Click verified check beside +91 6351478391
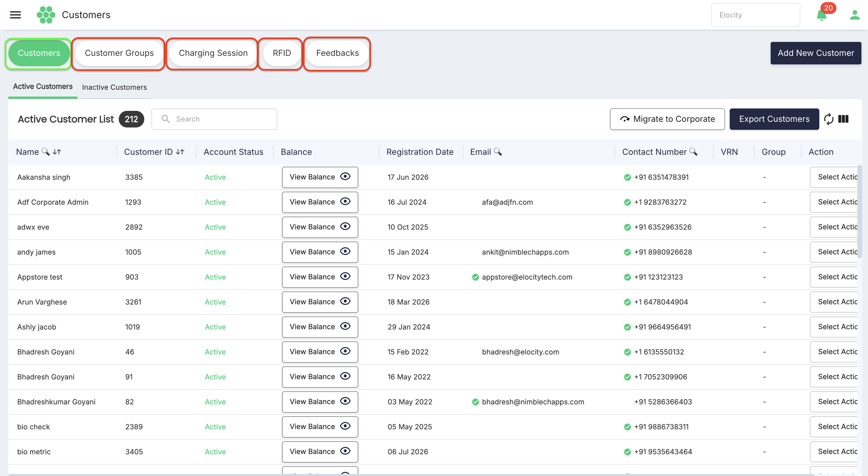Screen dimensions: 868x476 click(x=628, y=177)
